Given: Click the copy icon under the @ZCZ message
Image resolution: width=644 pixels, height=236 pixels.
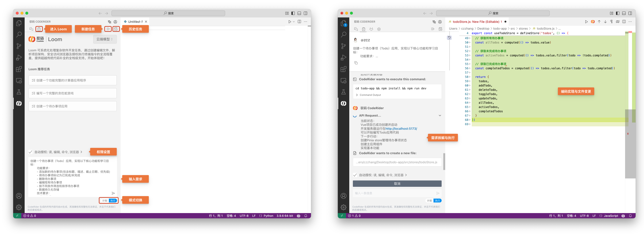Looking at the screenshot, I should pos(356,63).
